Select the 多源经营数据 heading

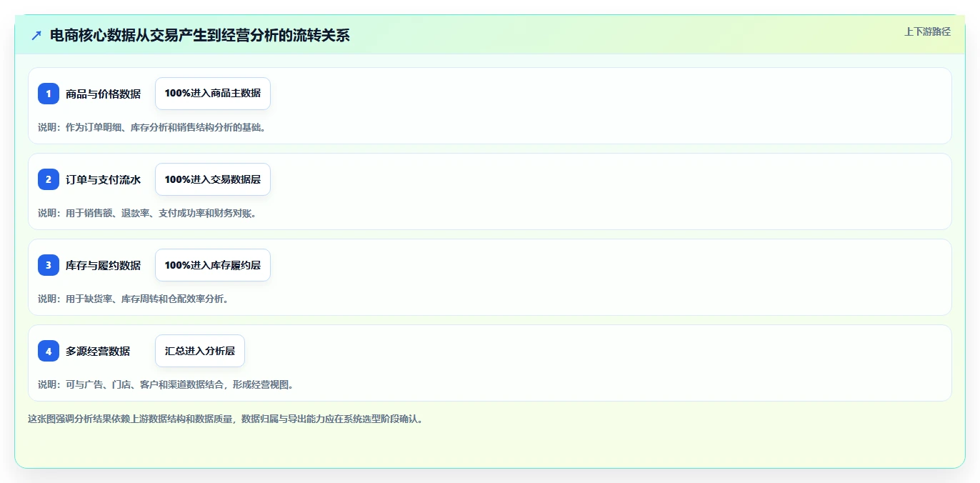coord(98,351)
